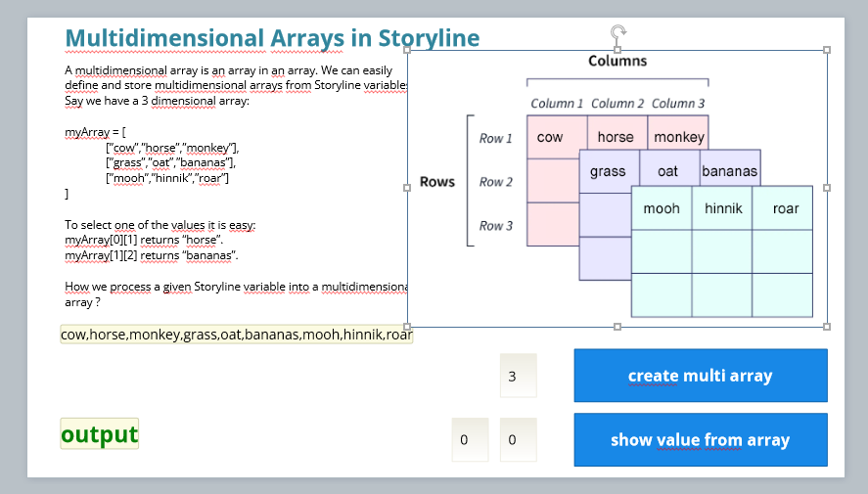Click the input field containing 3
868x494 pixels.
pyautogui.click(x=518, y=376)
